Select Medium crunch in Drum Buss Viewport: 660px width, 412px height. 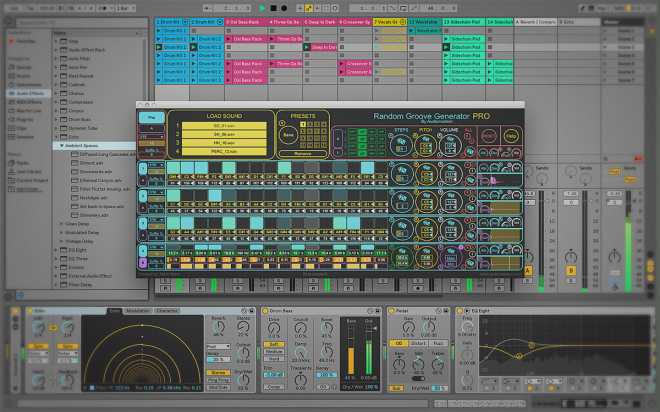tap(274, 351)
